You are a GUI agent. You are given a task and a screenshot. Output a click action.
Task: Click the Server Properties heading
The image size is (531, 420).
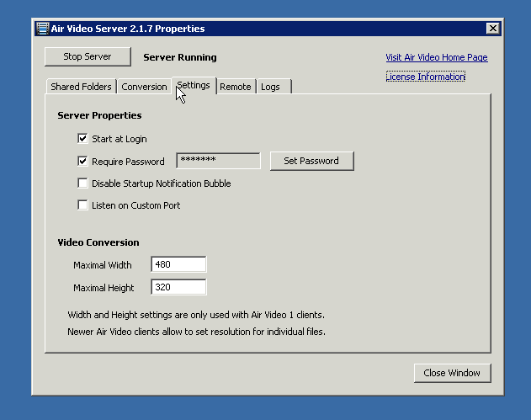[x=99, y=115]
